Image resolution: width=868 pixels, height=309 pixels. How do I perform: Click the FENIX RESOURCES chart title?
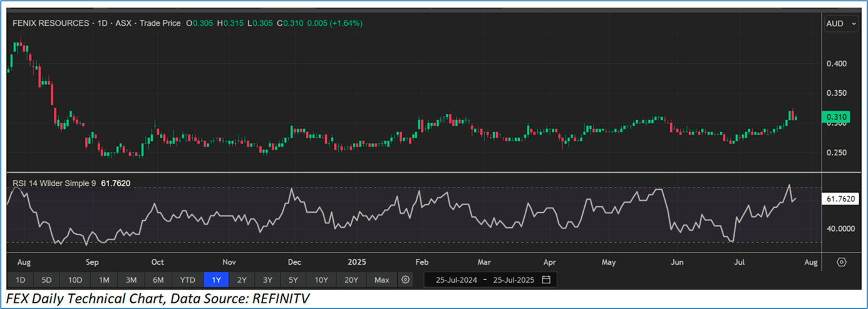pos(51,23)
